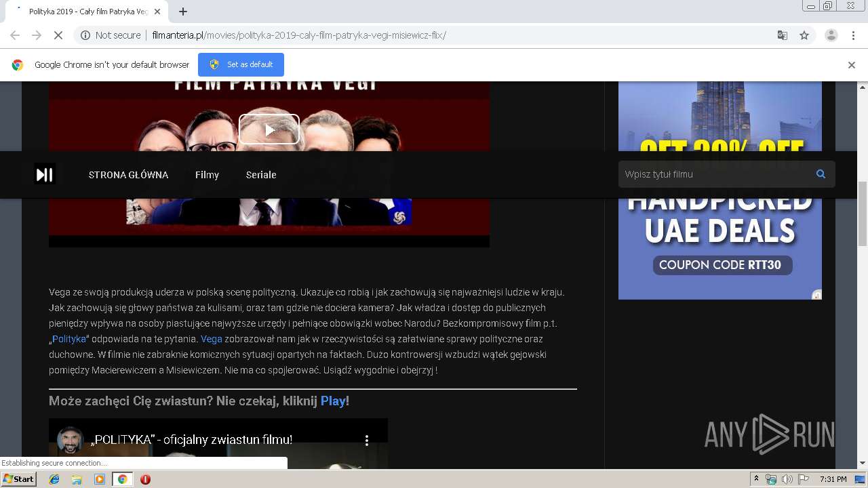Viewport: 868px width, 488px height.
Task: Click the vertical scrollbar thumb
Action: (863, 213)
